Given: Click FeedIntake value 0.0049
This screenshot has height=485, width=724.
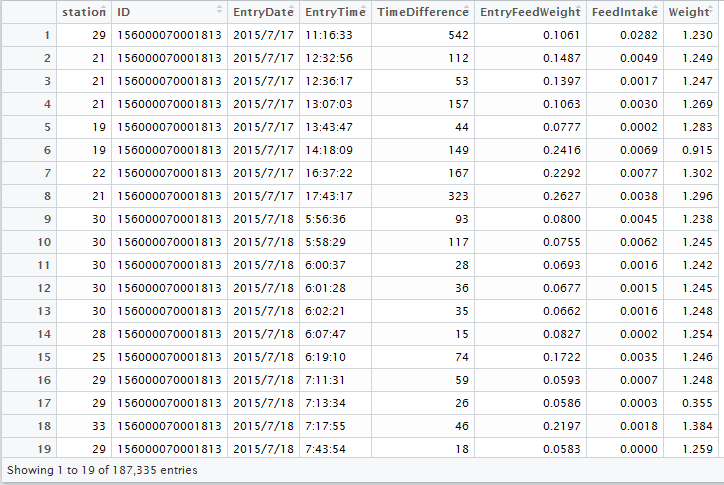Looking at the screenshot, I should click(639, 58).
